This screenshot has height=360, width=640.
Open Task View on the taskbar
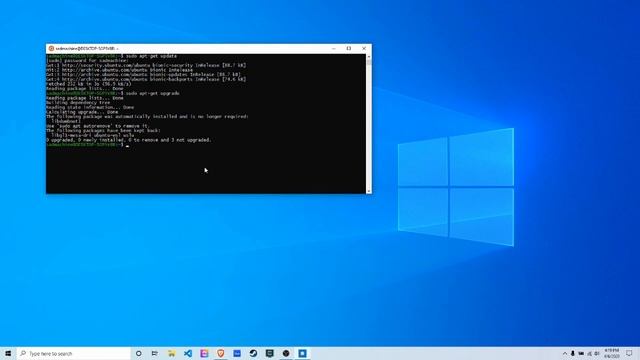(x=155, y=353)
